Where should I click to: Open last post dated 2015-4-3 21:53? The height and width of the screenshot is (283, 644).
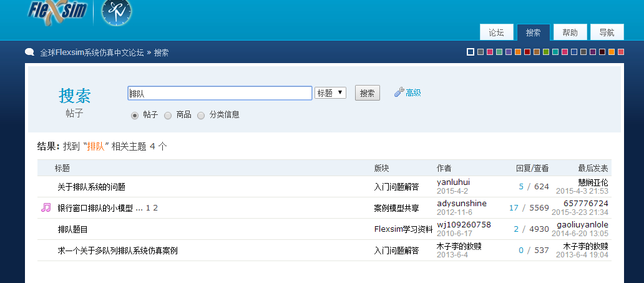(x=582, y=191)
